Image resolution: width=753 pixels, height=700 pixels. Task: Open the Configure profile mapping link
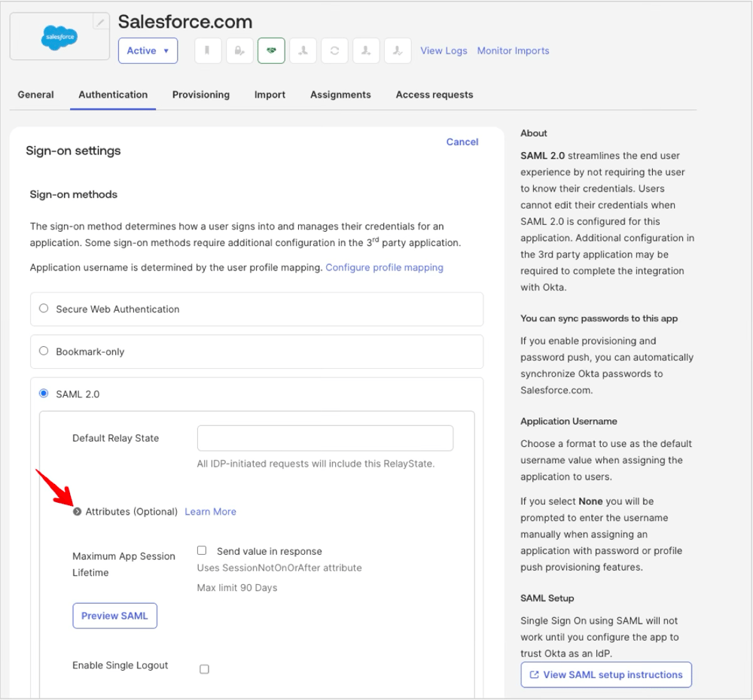[384, 267]
